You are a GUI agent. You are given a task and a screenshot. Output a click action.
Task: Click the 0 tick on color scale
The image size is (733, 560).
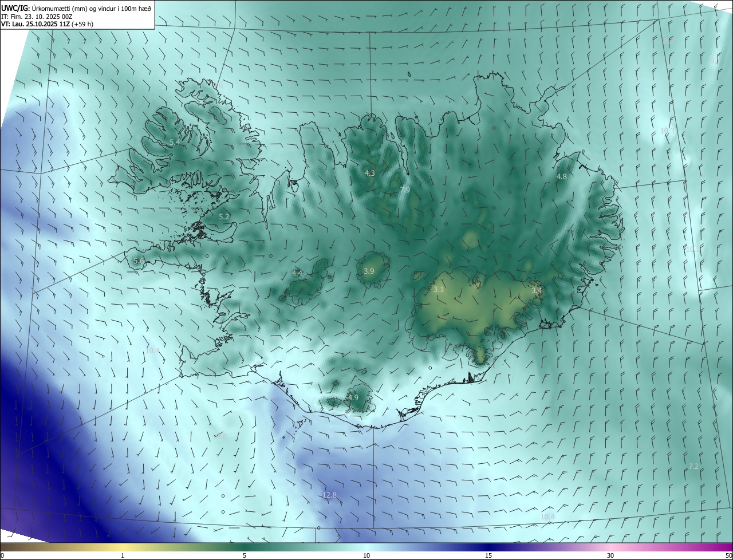click(x=2, y=555)
